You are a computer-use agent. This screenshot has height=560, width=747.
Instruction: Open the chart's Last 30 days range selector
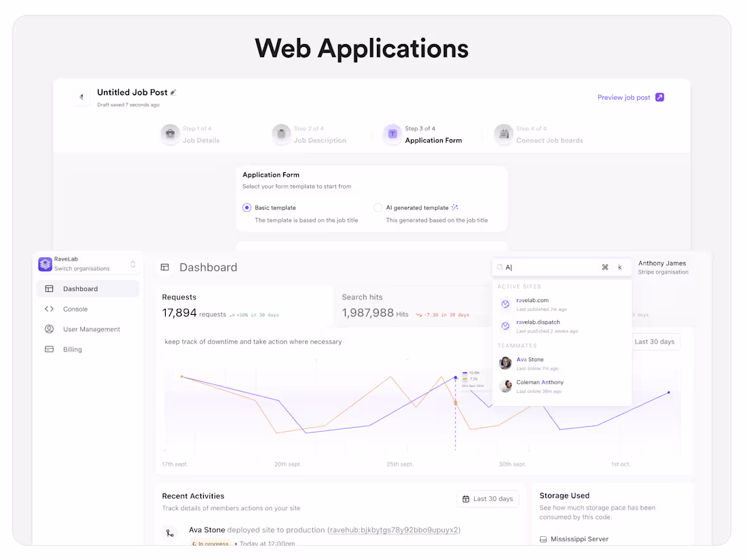(655, 341)
